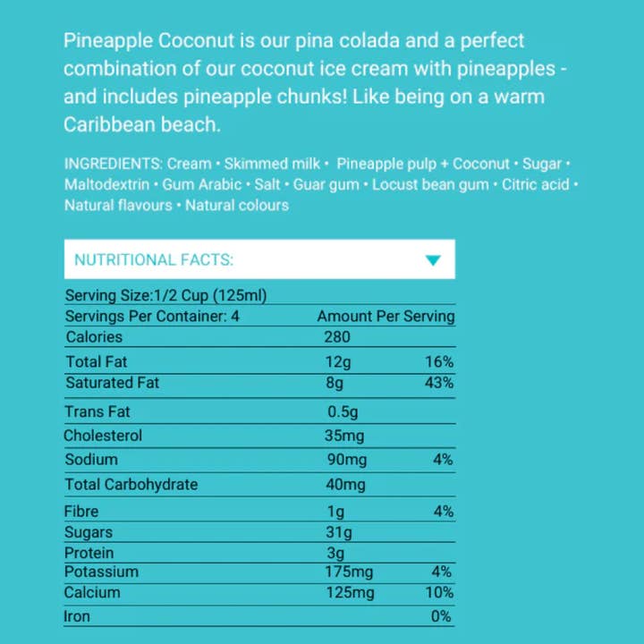Image resolution: width=644 pixels, height=644 pixels.
Task: Click the NUTRITIONAL FACTS header label
Action: click(x=154, y=260)
